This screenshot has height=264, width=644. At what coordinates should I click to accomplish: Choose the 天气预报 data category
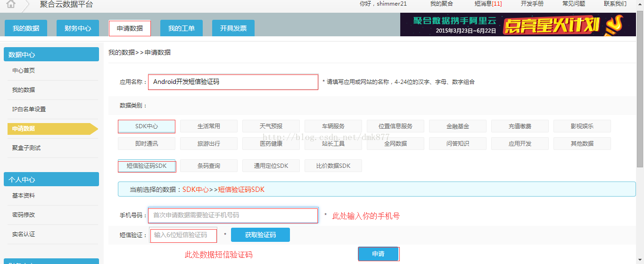(271, 126)
